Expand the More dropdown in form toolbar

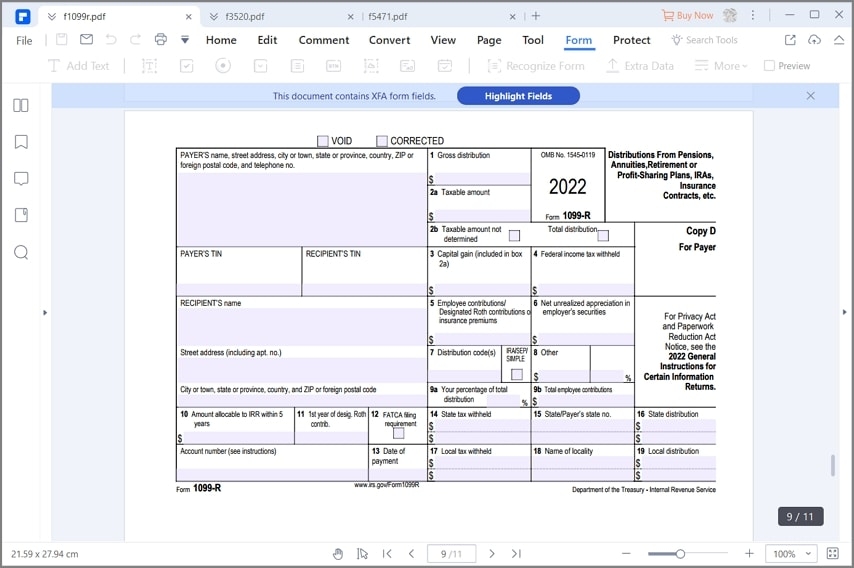(731, 66)
